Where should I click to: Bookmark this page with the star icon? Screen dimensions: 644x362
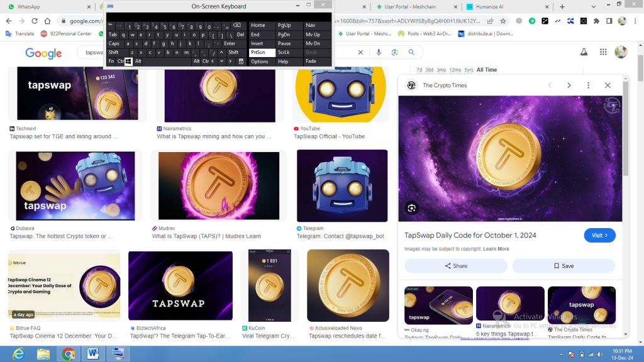click(503, 21)
